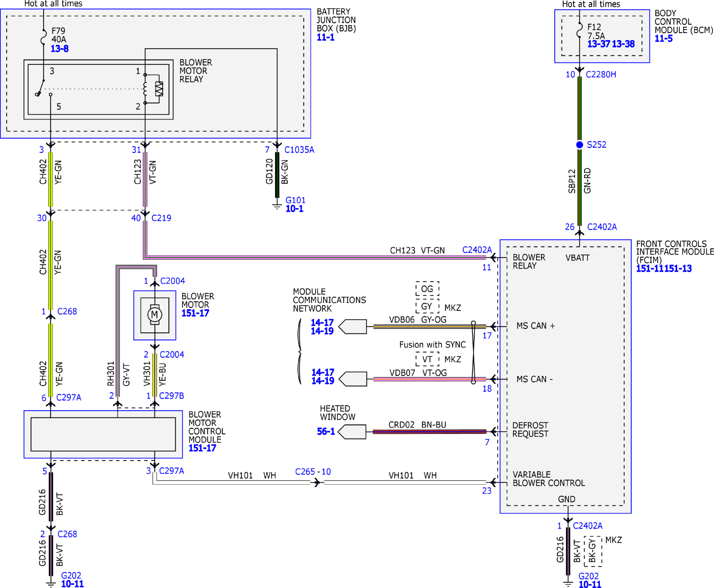Select connector label C1035A
Image resolution: width=714 pixels, height=588 pixels.
(x=299, y=150)
